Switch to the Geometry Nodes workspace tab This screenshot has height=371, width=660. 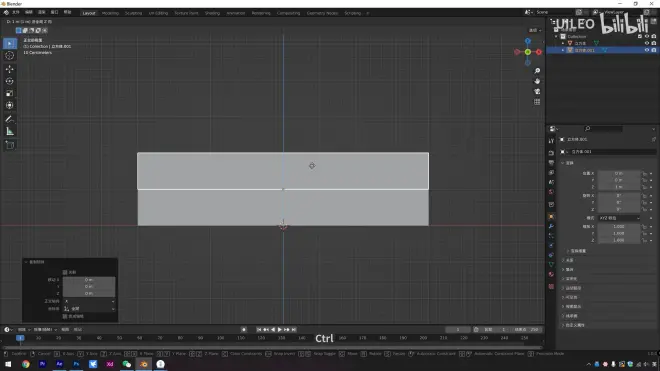[322, 13]
